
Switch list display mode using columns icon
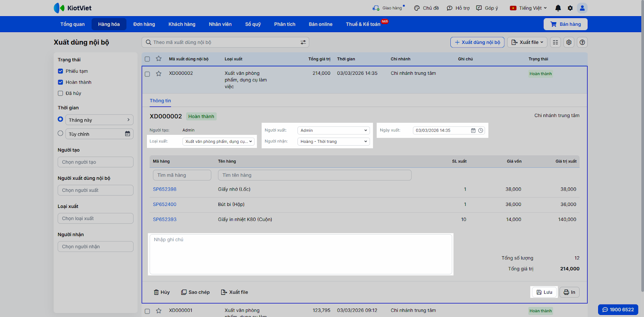click(555, 42)
